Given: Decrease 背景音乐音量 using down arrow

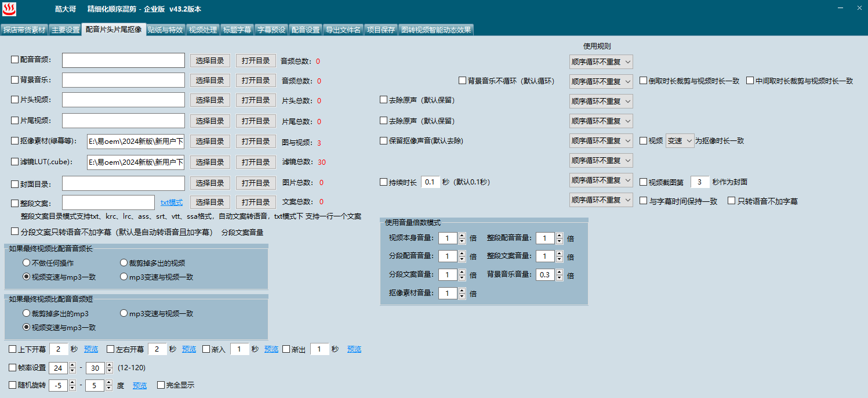Looking at the screenshot, I should pos(560,278).
